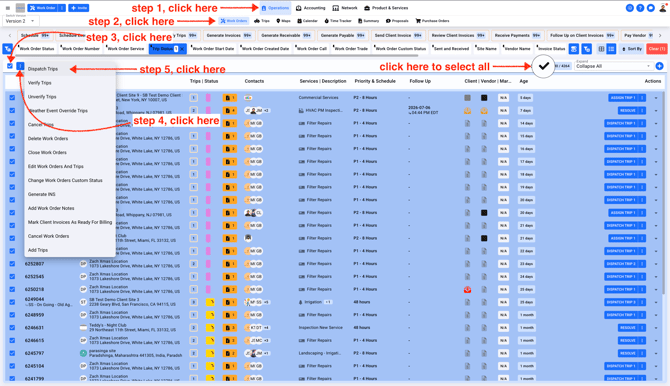Click the trips count box in row 6252807
The height and width of the screenshot is (386, 670).
click(x=194, y=264)
